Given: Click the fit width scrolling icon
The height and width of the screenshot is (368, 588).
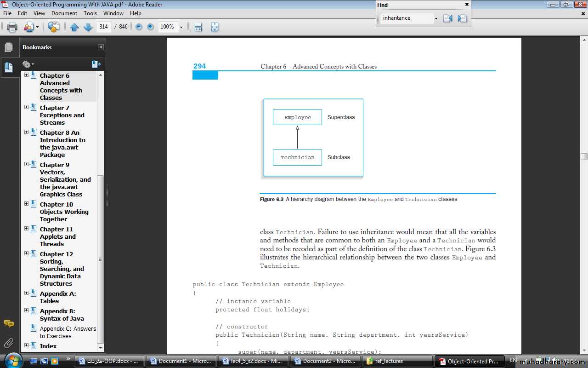Looking at the screenshot, I should point(198,27).
